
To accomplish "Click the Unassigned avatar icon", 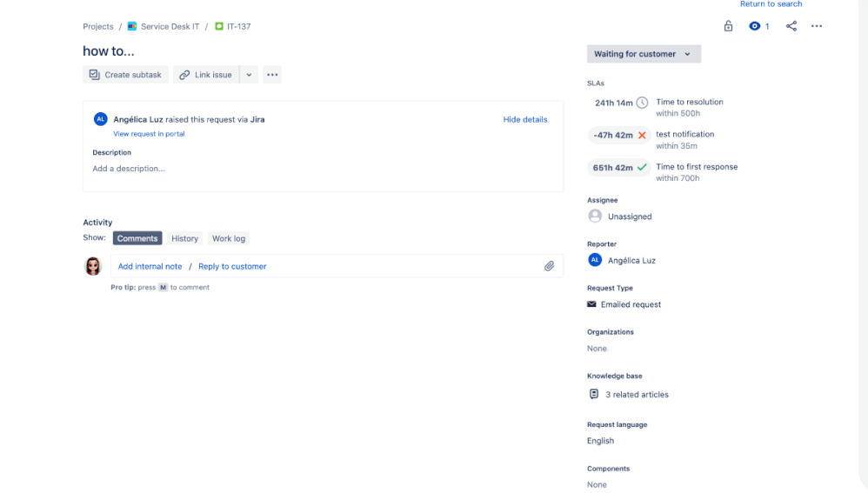I will (595, 216).
